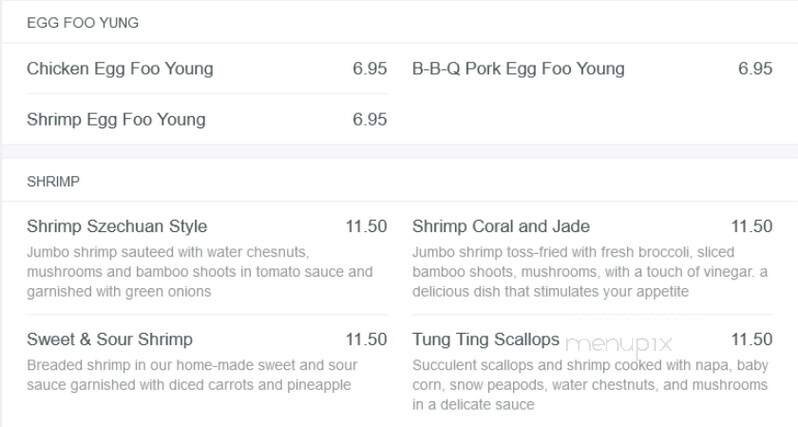798x427 pixels.
Task: Click the Shrimp Egg Foo Young price
Action: [x=369, y=120]
